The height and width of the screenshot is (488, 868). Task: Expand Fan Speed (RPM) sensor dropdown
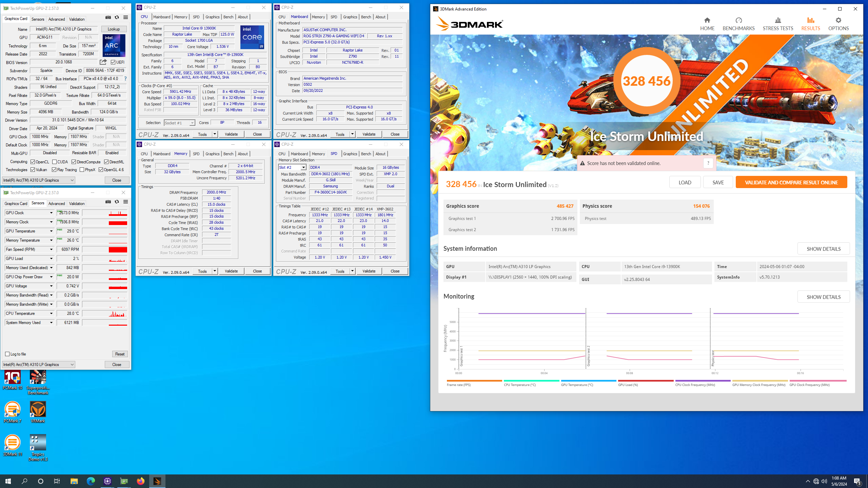coord(51,249)
